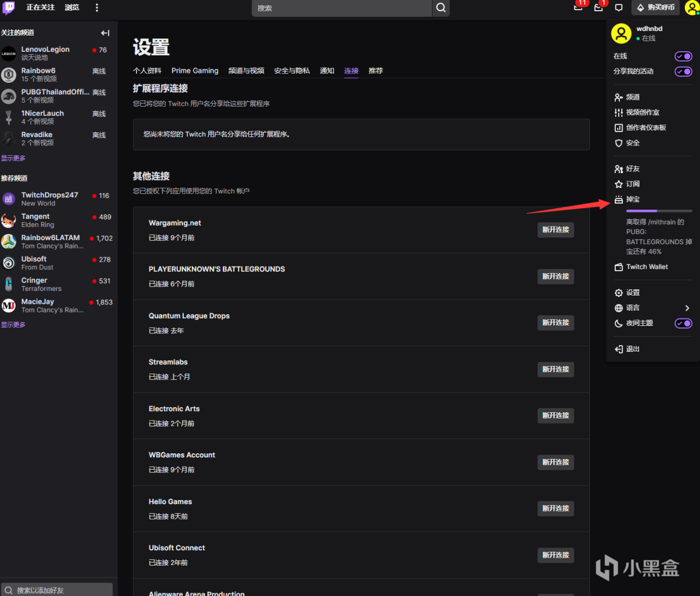Viewport: 700px width, 596px height.
Task: Switch to 频道与视频 tab
Action: 246,70
